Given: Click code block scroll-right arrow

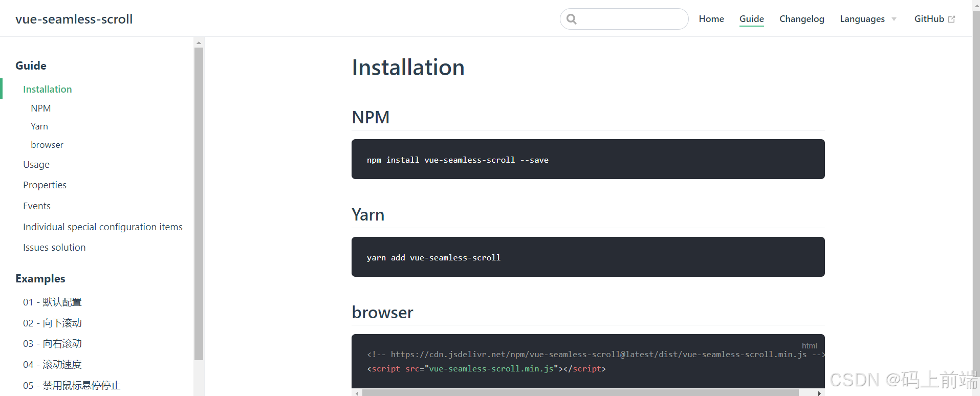Looking at the screenshot, I should pos(819,393).
